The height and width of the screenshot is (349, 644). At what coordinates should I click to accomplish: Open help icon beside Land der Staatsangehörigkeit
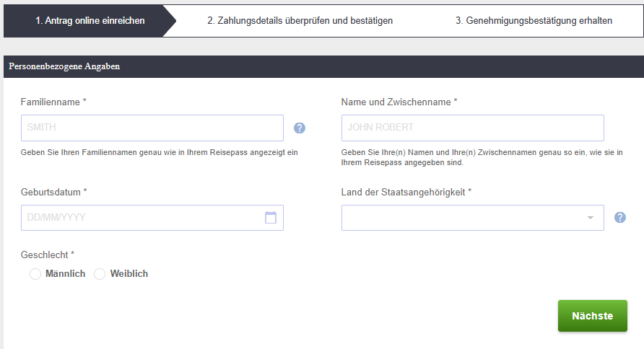pyautogui.click(x=619, y=217)
